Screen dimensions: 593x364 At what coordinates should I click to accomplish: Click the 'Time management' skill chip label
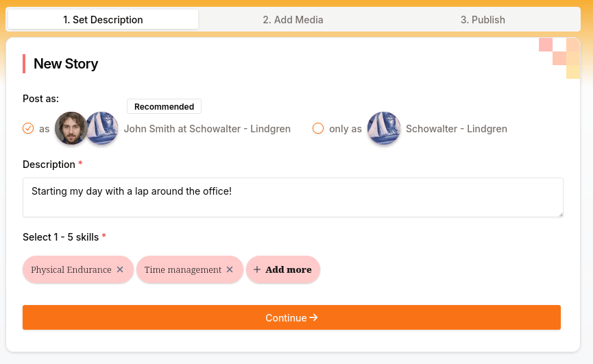pos(182,270)
